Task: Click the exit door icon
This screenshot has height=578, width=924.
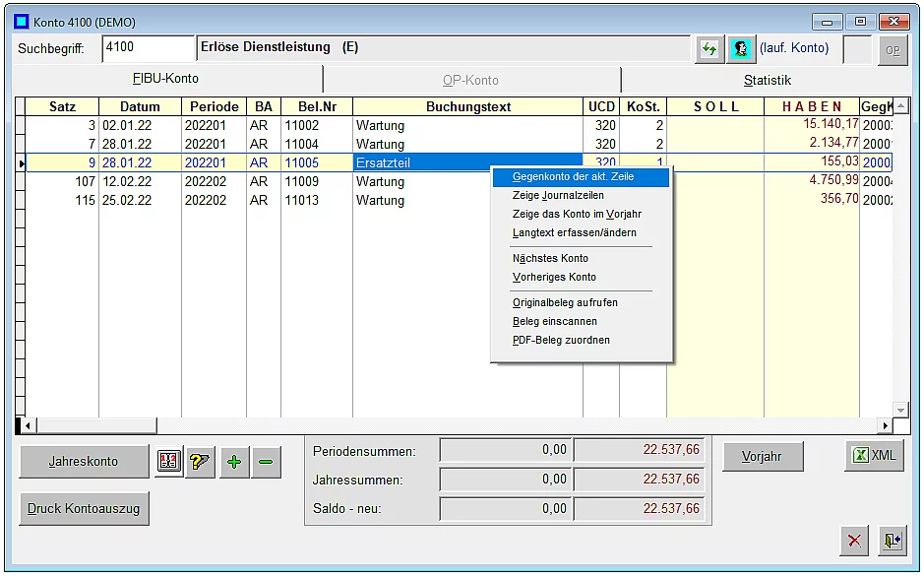Action: (x=892, y=541)
